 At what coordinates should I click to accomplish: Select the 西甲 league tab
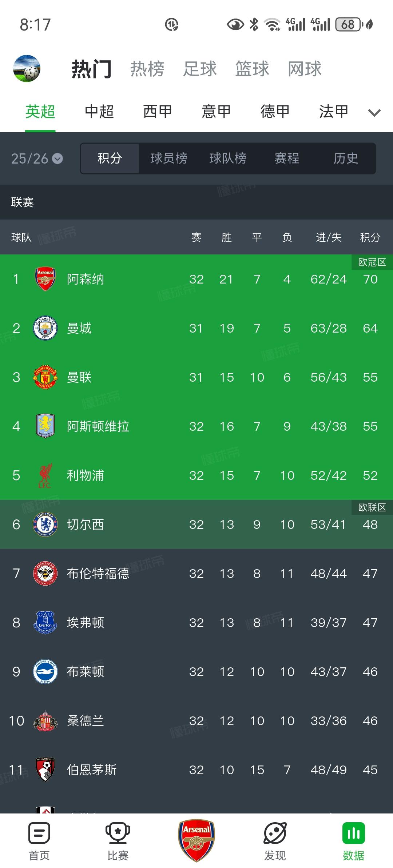(x=158, y=111)
